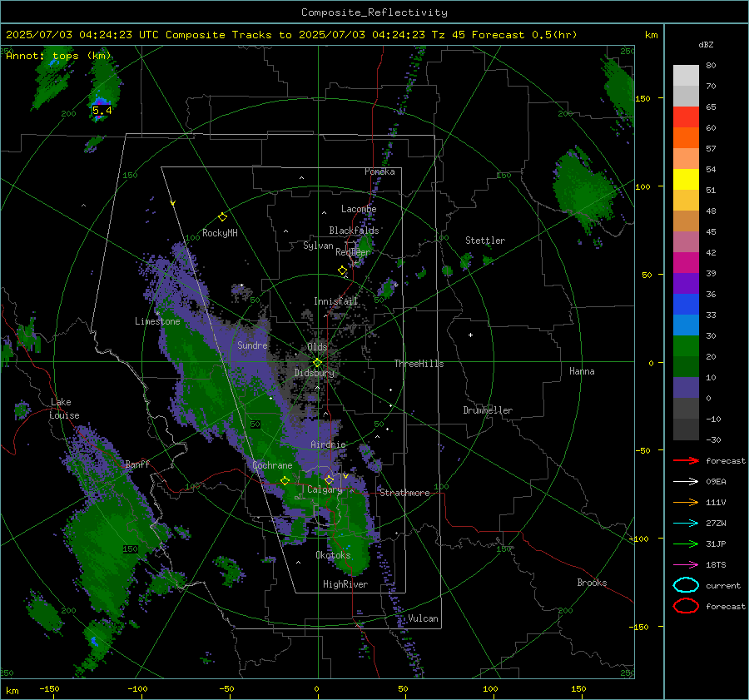Click the yellow diamond at radar center near Olds
Image resolution: width=749 pixels, height=700 pixels.
[x=317, y=362]
